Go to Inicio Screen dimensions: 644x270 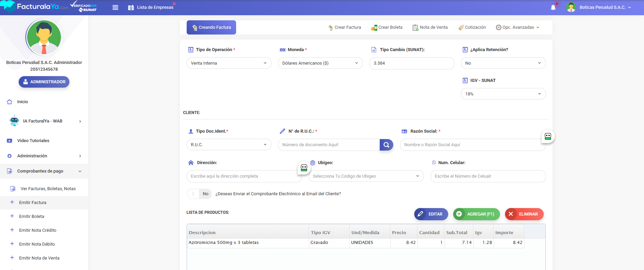pos(23,102)
